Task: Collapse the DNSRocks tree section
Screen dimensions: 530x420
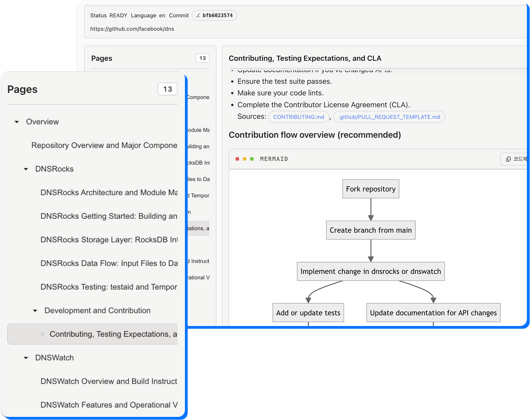Action: (26, 169)
